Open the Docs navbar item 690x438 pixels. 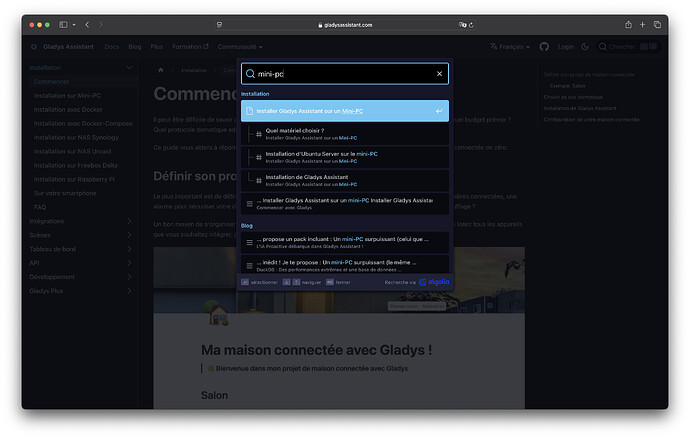112,47
